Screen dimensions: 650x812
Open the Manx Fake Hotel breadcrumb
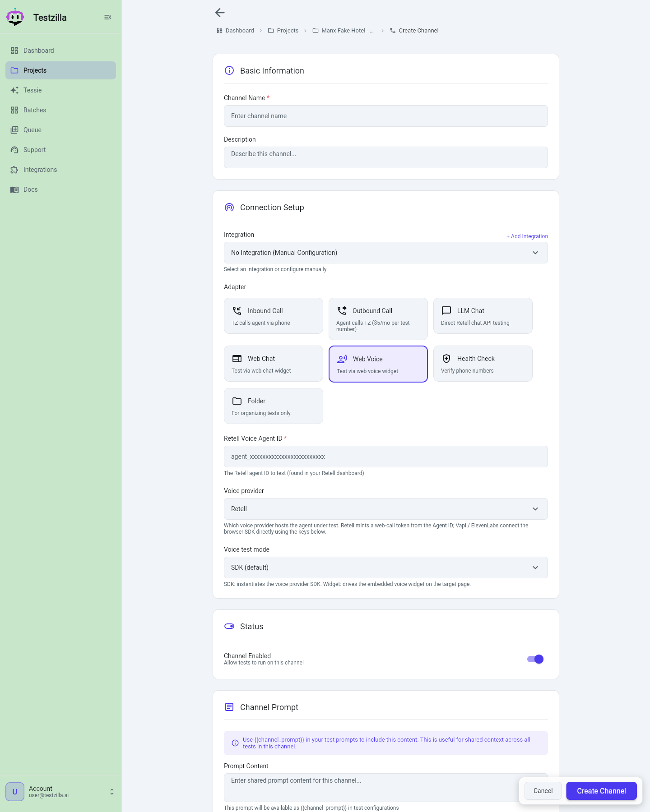pyautogui.click(x=343, y=31)
